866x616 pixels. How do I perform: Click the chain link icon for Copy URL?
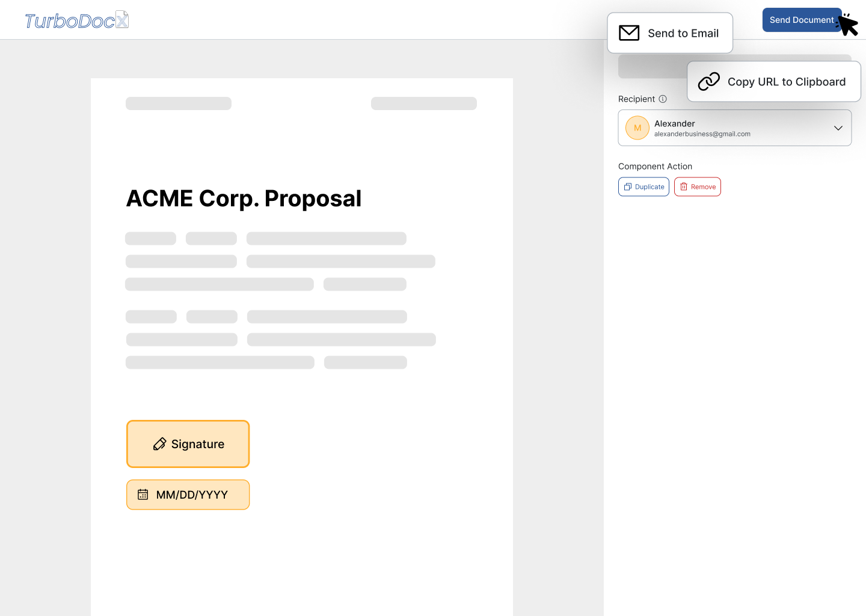click(708, 81)
